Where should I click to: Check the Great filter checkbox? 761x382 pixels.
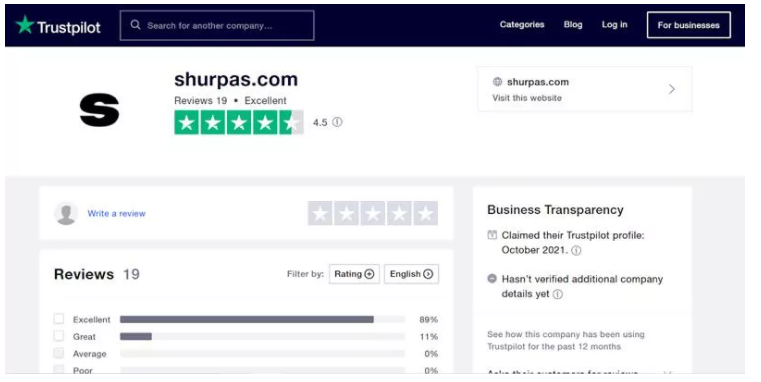[x=59, y=336]
